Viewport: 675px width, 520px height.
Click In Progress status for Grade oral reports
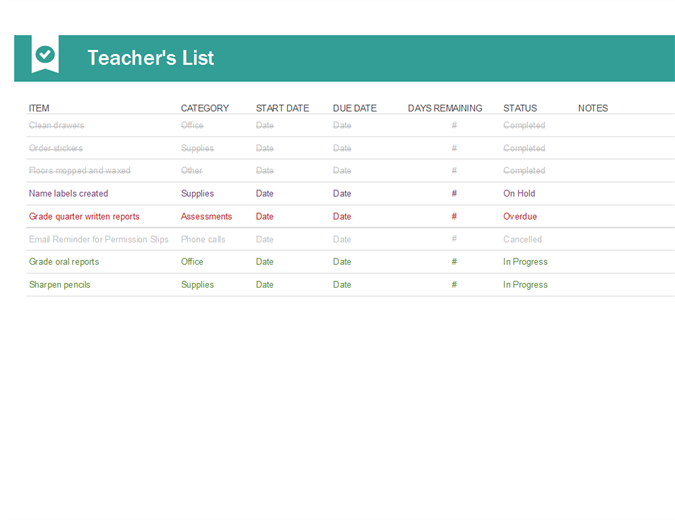[x=525, y=262]
